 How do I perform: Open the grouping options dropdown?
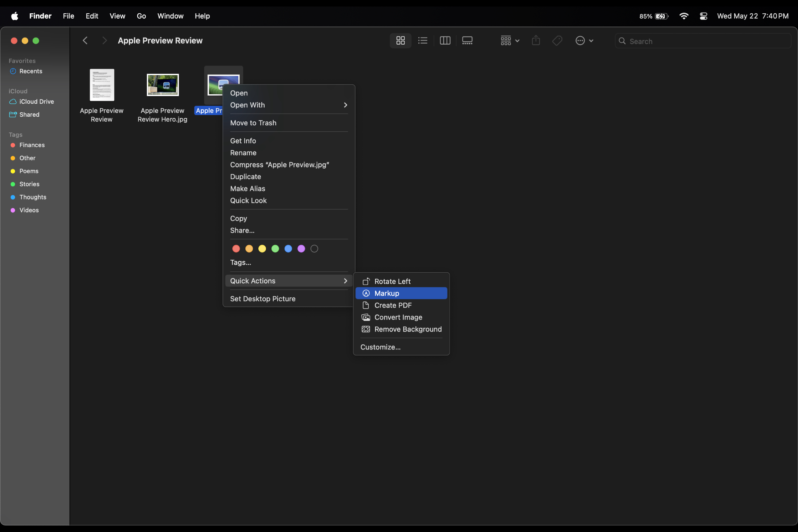coord(509,40)
